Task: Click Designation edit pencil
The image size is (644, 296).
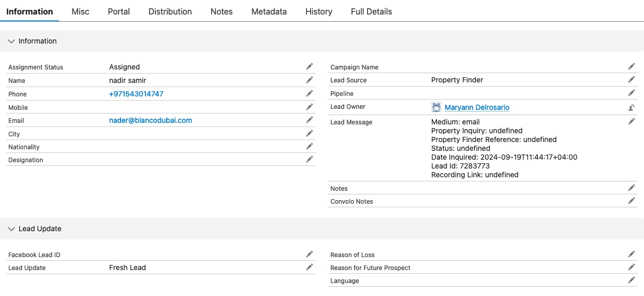Action: [310, 159]
